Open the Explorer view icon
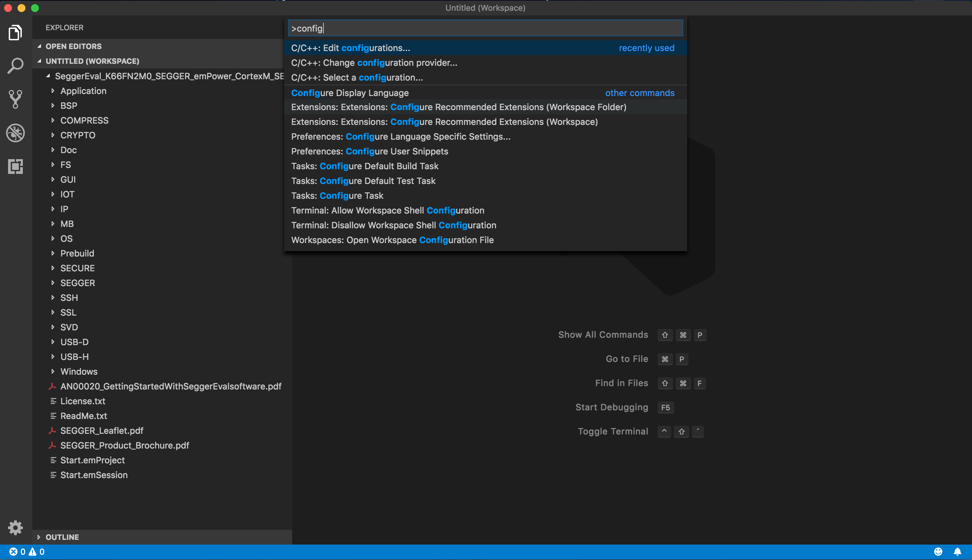Viewport: 972px width, 560px height. pyautogui.click(x=15, y=32)
